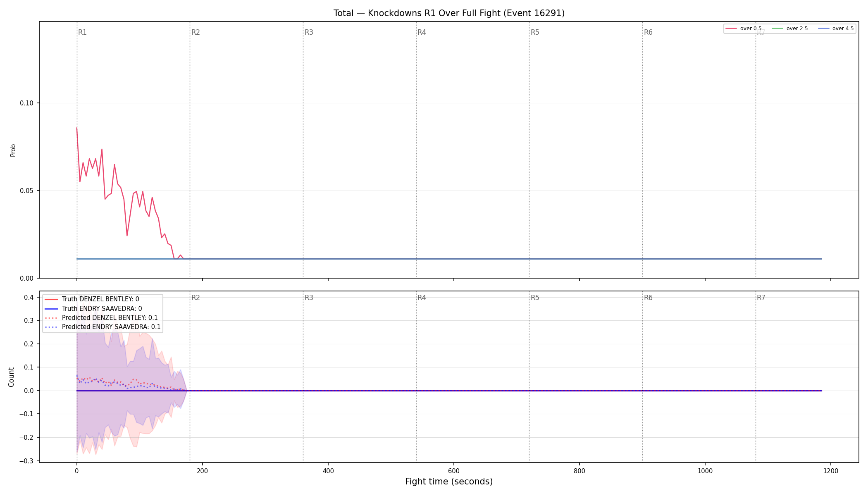Click the R7 round marker in bottom chart
Viewport: 868px width, 496px height.
click(761, 298)
